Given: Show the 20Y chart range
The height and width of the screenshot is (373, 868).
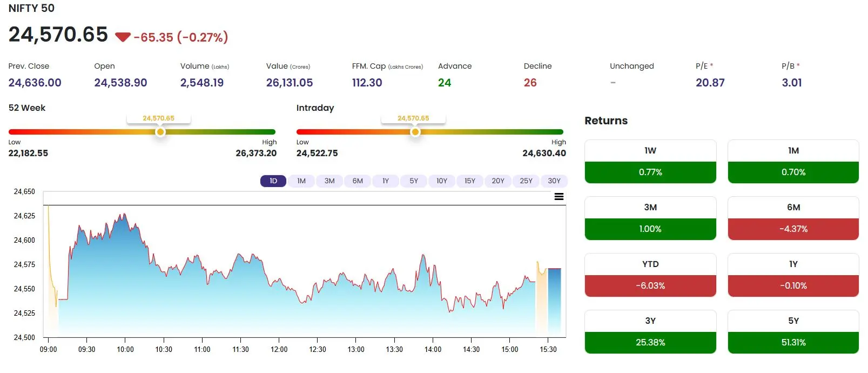Looking at the screenshot, I should [498, 181].
